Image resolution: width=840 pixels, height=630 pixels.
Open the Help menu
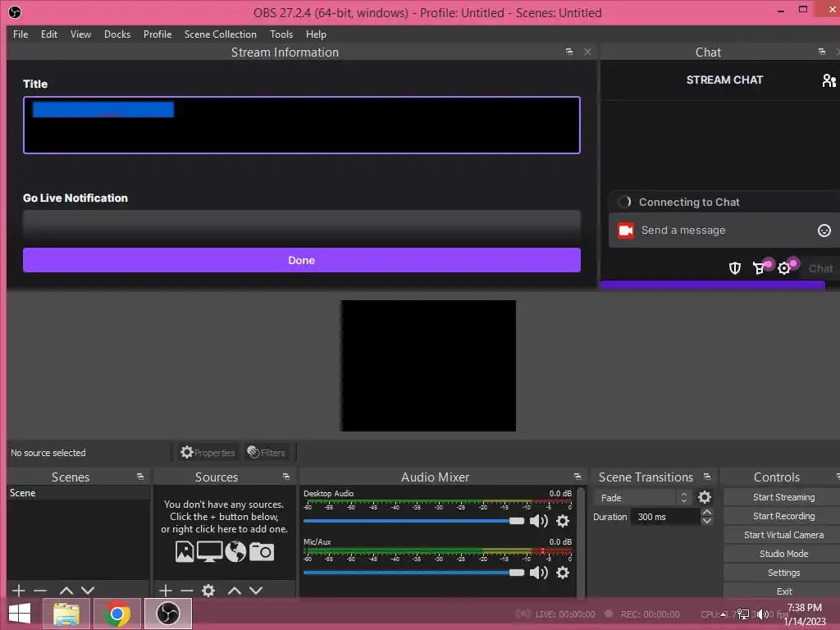pyautogui.click(x=316, y=34)
